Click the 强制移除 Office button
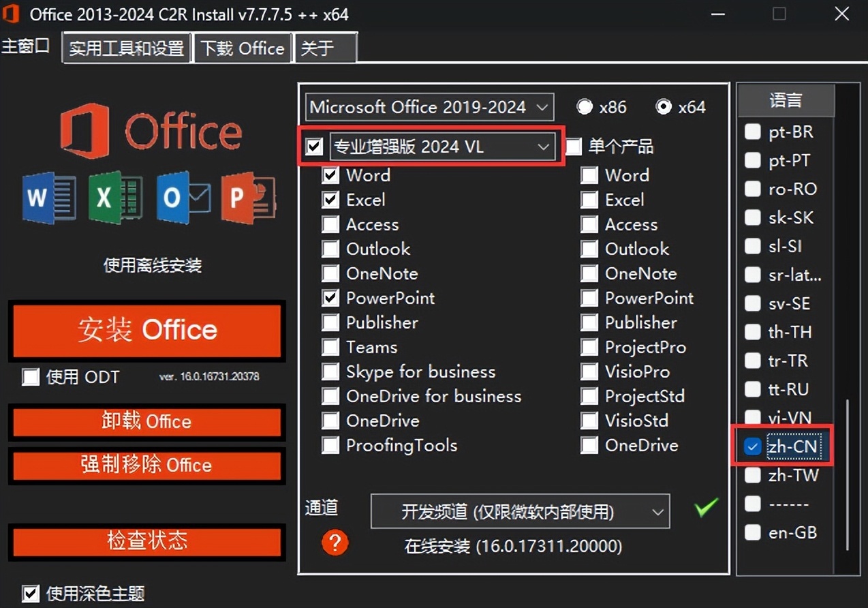This screenshot has height=608, width=868. coord(147,466)
